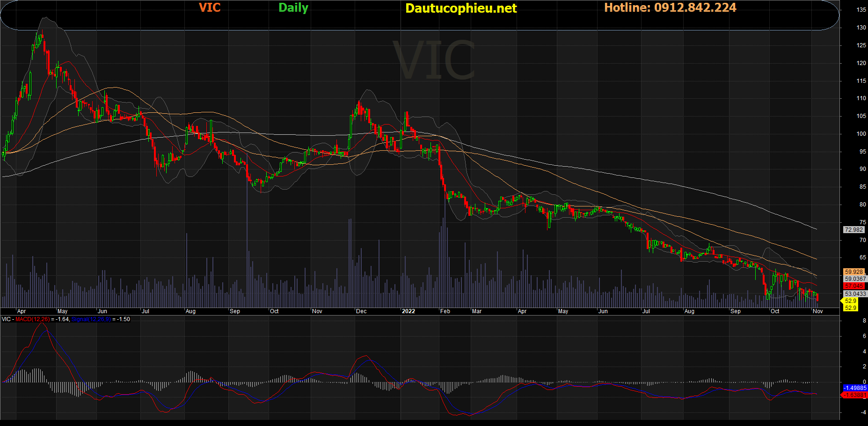Screen dimensions: 868x426
Task: Click the Feb marker on time axis
Action: tap(445, 311)
